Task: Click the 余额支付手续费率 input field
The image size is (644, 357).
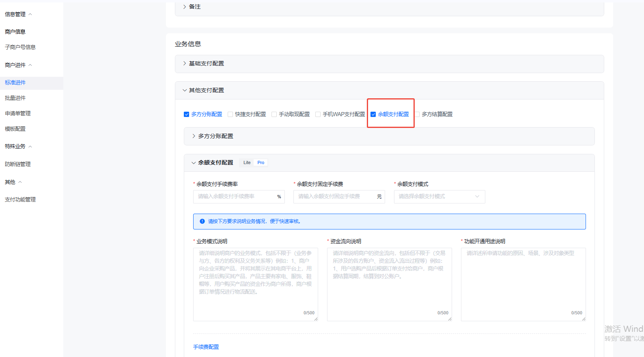Action: 235,197
